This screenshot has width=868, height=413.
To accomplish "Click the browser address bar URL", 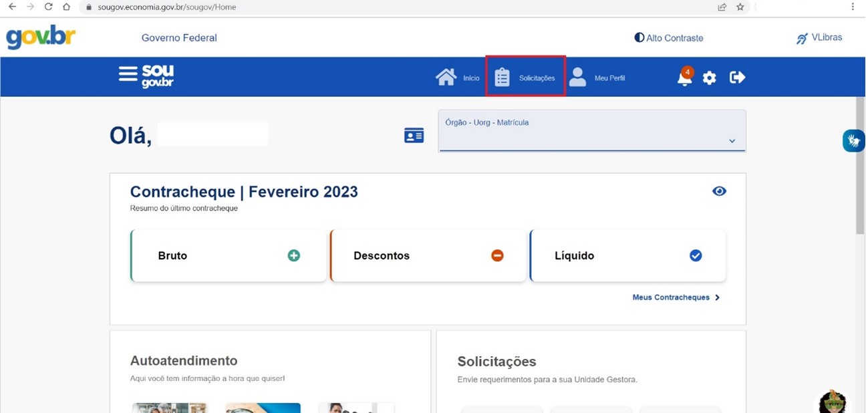I will point(167,7).
